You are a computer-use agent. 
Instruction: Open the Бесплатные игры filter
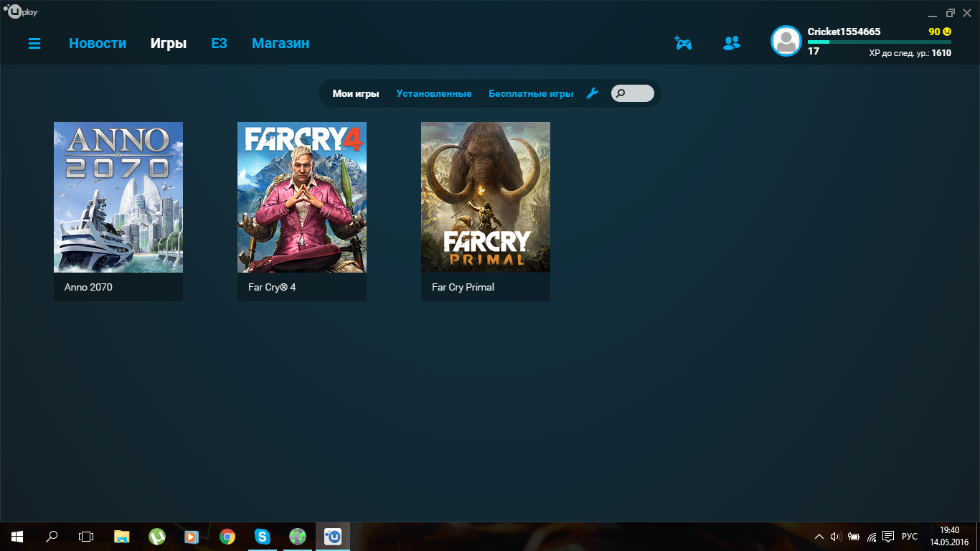click(531, 93)
